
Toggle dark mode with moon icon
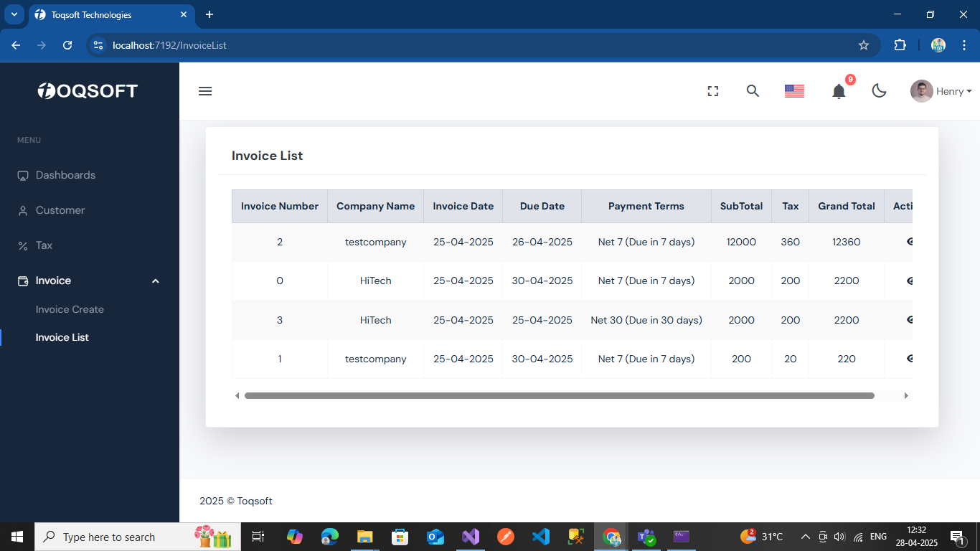coord(879,91)
